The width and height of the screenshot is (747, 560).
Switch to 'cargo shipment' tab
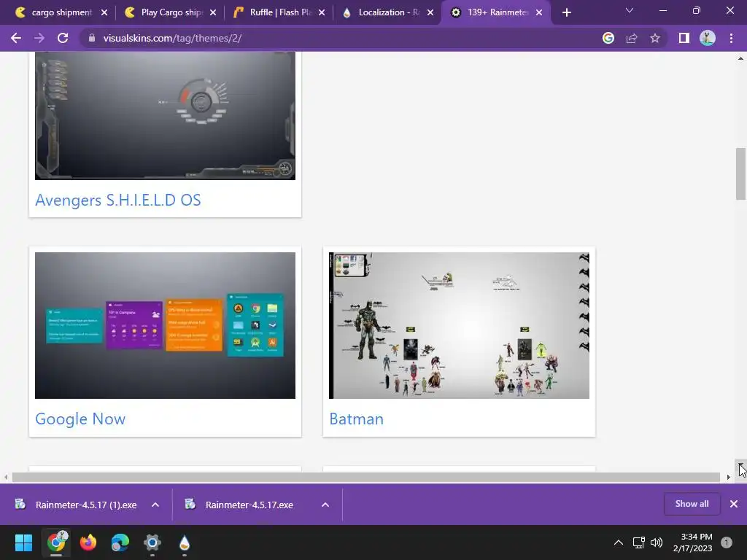(62, 12)
